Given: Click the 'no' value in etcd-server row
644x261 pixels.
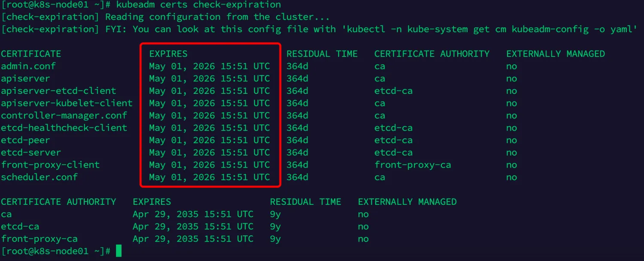Looking at the screenshot, I should [x=511, y=153].
